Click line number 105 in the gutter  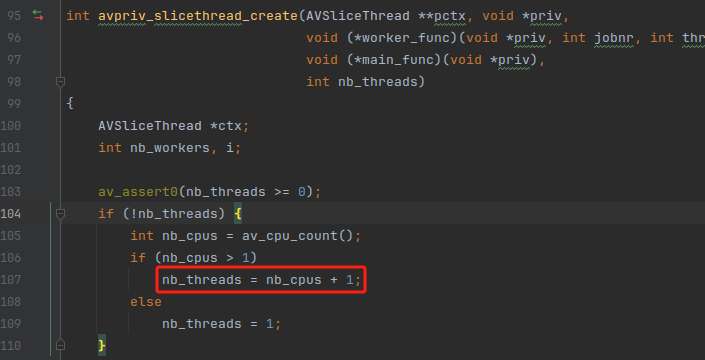[11, 236]
